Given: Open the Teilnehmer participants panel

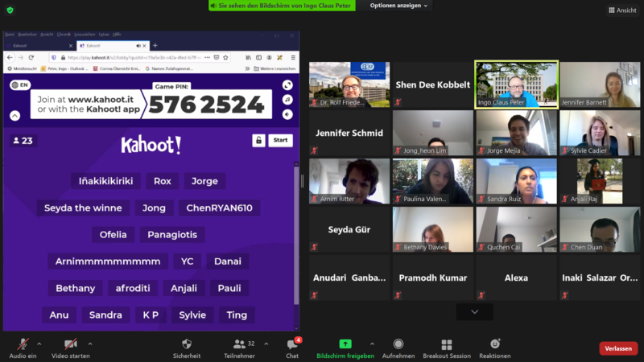Looking at the screenshot, I should [239, 348].
